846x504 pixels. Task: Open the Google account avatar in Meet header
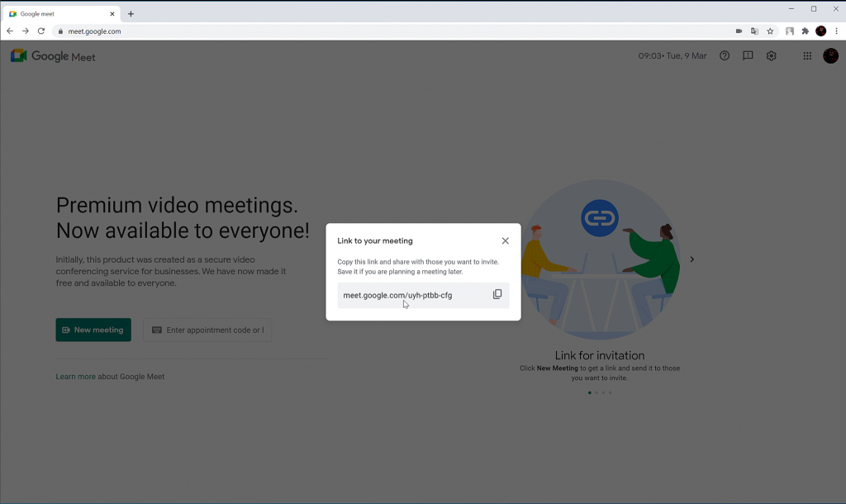830,55
